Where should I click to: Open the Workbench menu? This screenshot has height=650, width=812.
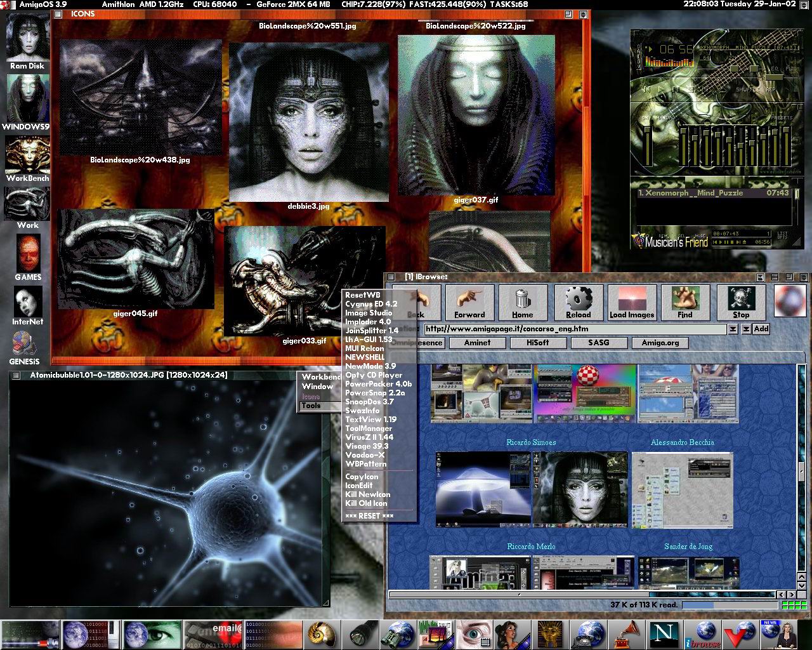click(x=320, y=376)
